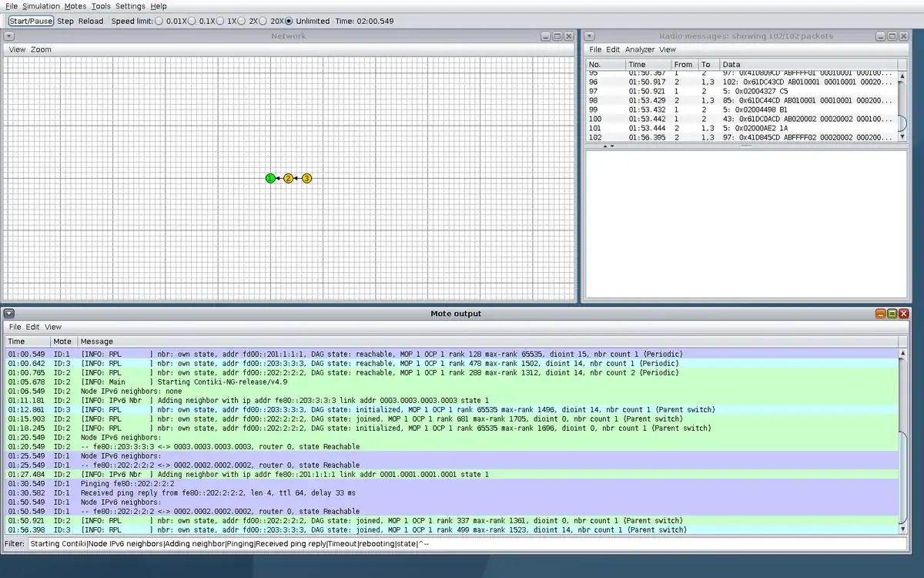Set speed limit to 0.1X

point(192,21)
